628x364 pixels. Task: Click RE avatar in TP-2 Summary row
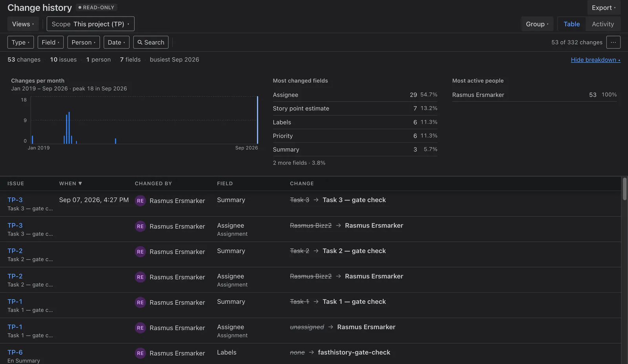[x=140, y=252]
